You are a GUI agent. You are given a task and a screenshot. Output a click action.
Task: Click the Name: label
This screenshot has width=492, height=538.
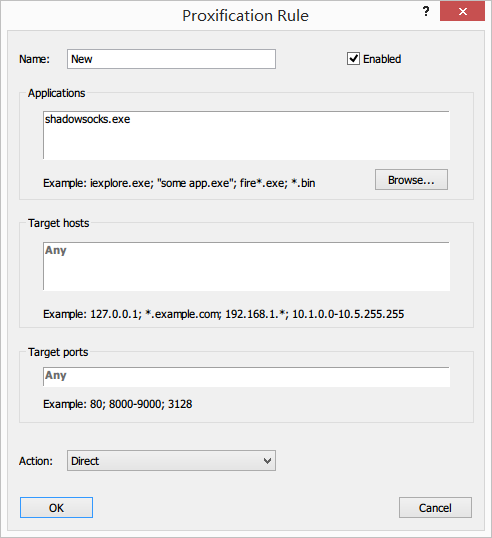[x=34, y=59]
